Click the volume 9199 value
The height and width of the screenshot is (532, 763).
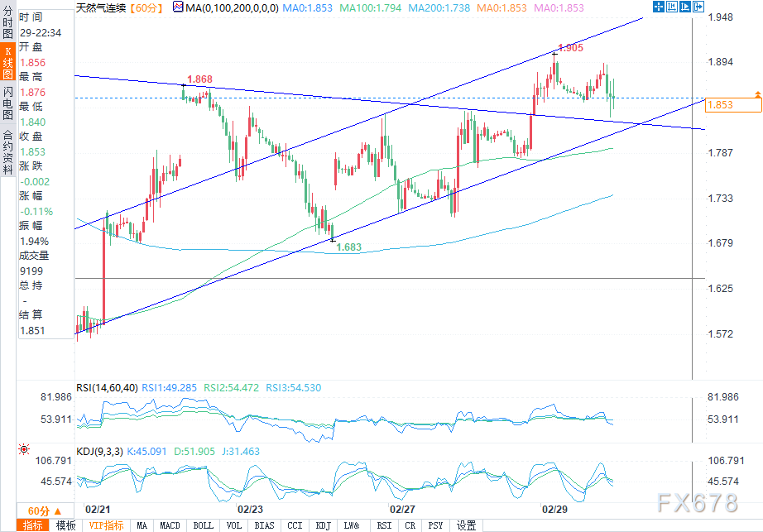pyautogui.click(x=31, y=271)
